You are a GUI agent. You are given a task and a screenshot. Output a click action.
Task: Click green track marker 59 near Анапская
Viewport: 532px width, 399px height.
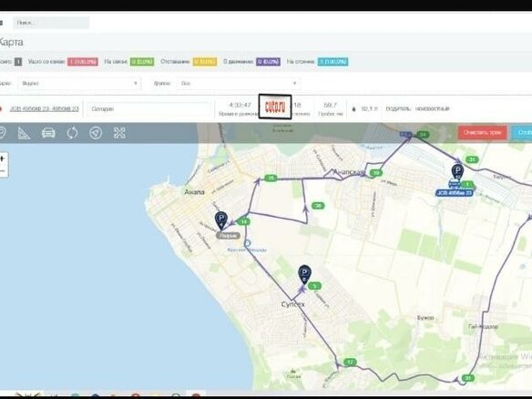(376, 173)
